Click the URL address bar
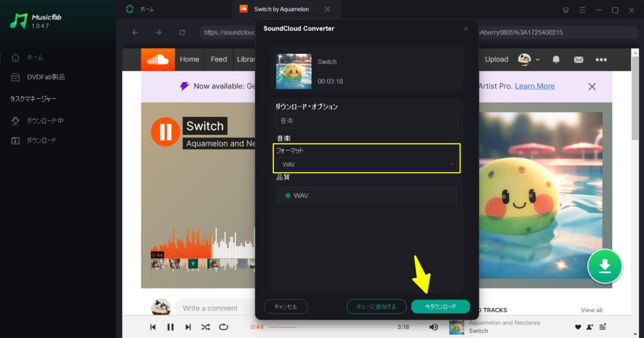644x338 pixels. pyautogui.click(x=419, y=32)
